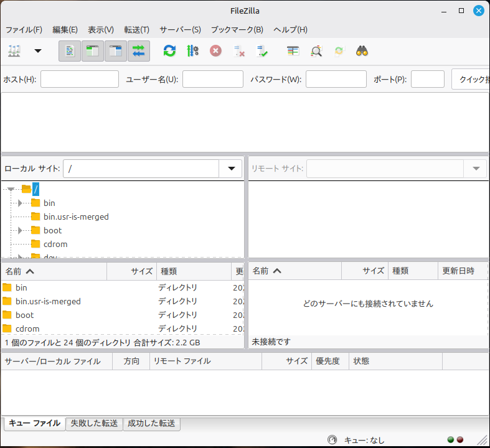490x448 pixels.
Task: Select bin.usr-is-merged in the local file list
Action: click(x=48, y=301)
